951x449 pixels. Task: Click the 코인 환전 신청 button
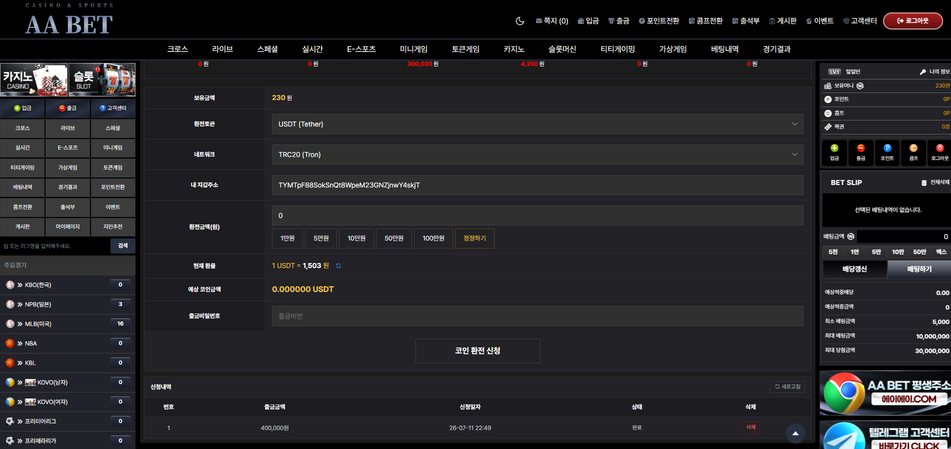[477, 351]
